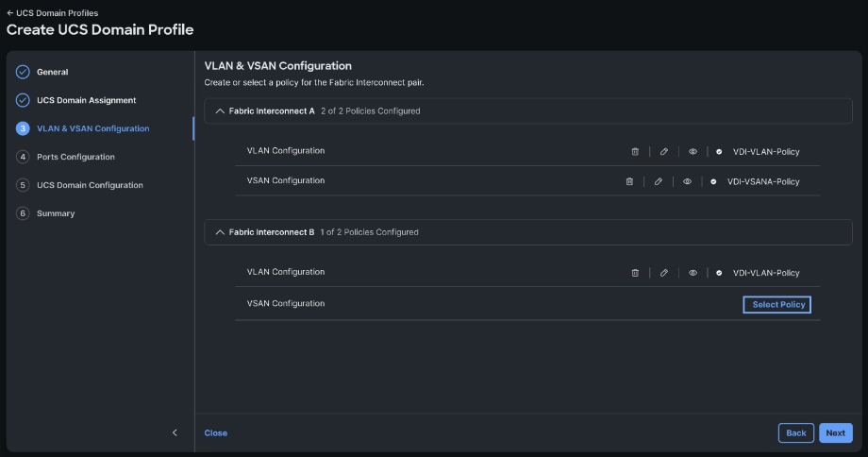Click VDI-VLAN-Policy under Fabric Interconnect B
The height and width of the screenshot is (457, 868).
pyautogui.click(x=766, y=273)
